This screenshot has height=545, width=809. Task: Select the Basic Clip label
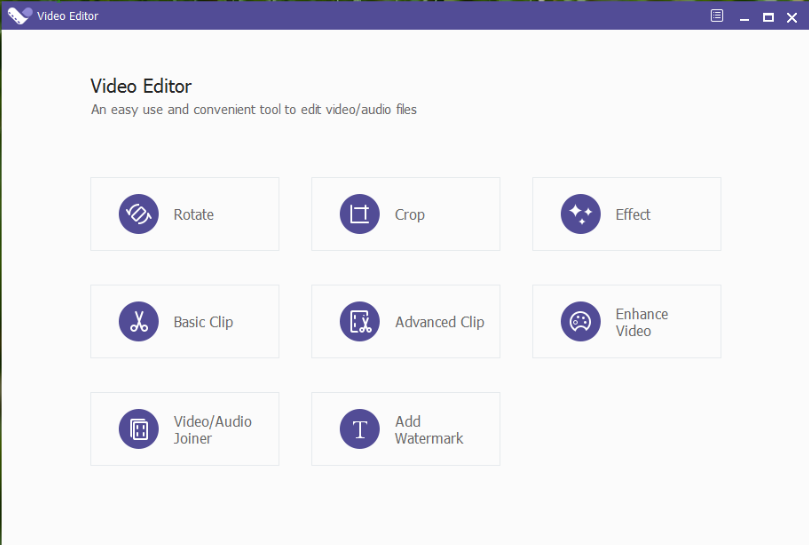click(203, 322)
